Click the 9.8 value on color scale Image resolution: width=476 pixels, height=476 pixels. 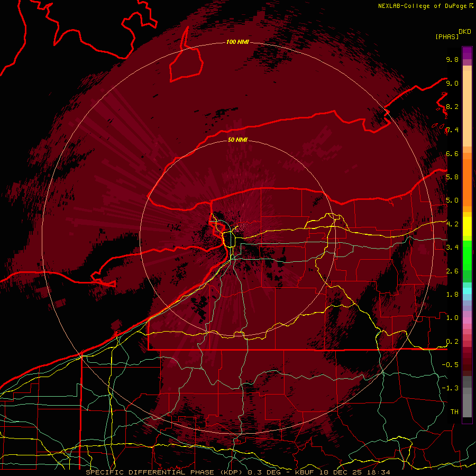(x=452, y=59)
